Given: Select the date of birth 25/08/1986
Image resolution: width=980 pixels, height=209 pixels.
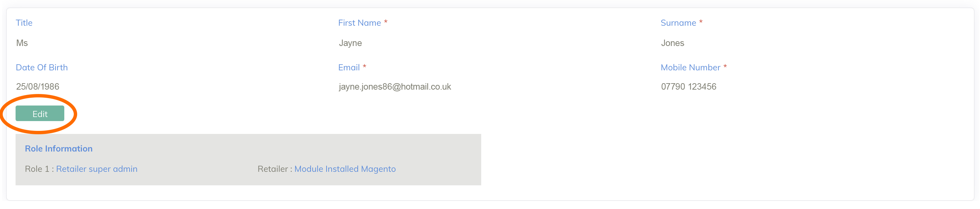Looking at the screenshot, I should (38, 87).
